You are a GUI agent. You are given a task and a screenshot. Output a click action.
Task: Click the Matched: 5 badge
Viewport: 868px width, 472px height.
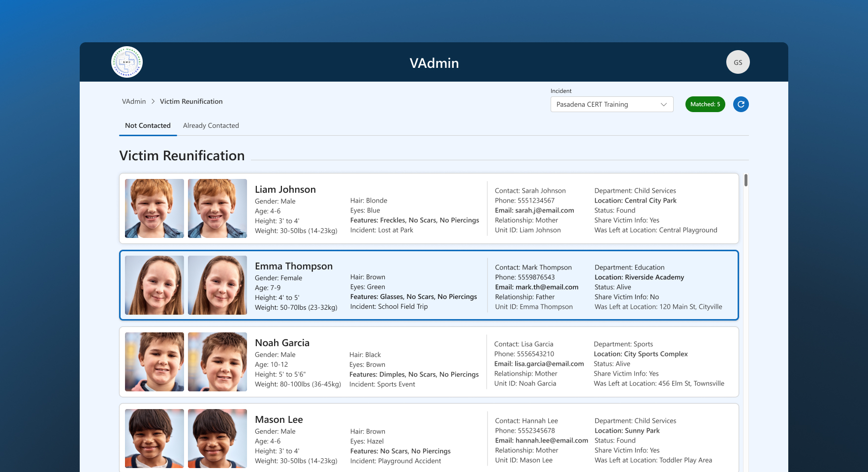click(705, 104)
